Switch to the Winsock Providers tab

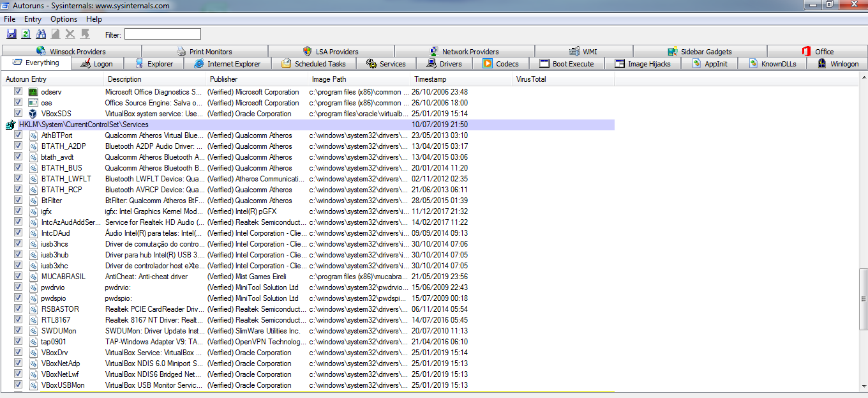71,52
